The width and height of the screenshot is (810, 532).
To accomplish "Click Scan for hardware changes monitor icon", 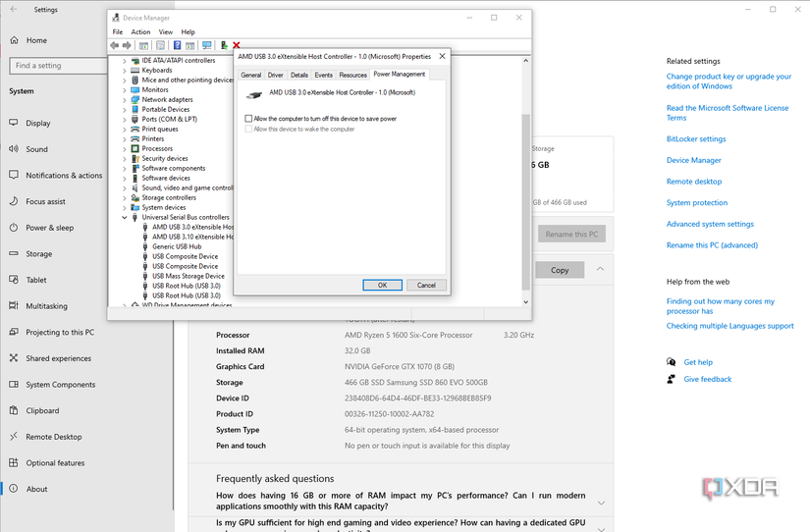I will tap(206, 45).
